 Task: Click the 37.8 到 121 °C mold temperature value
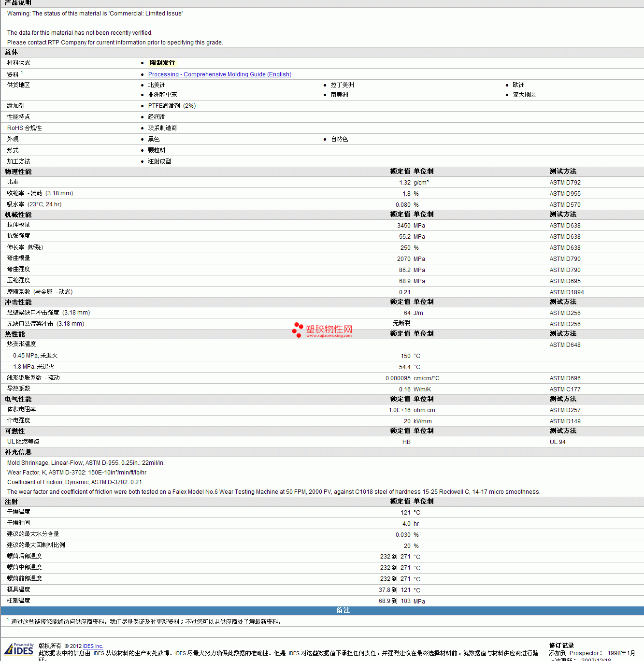click(x=400, y=590)
